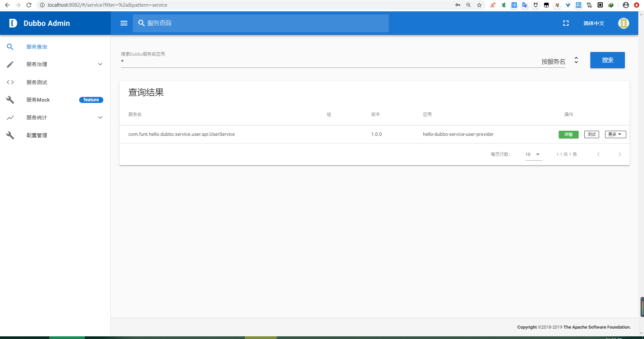Screen dimensions: 644x339
Task: Open 服务查询 in the sidebar
Action: pos(37,47)
